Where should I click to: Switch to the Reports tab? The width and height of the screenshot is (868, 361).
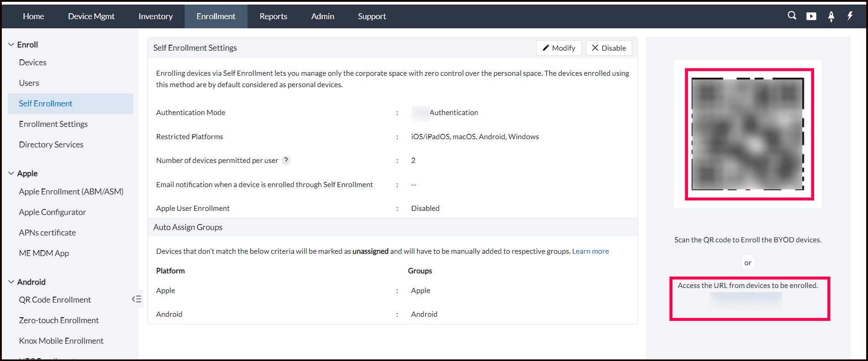273,16
